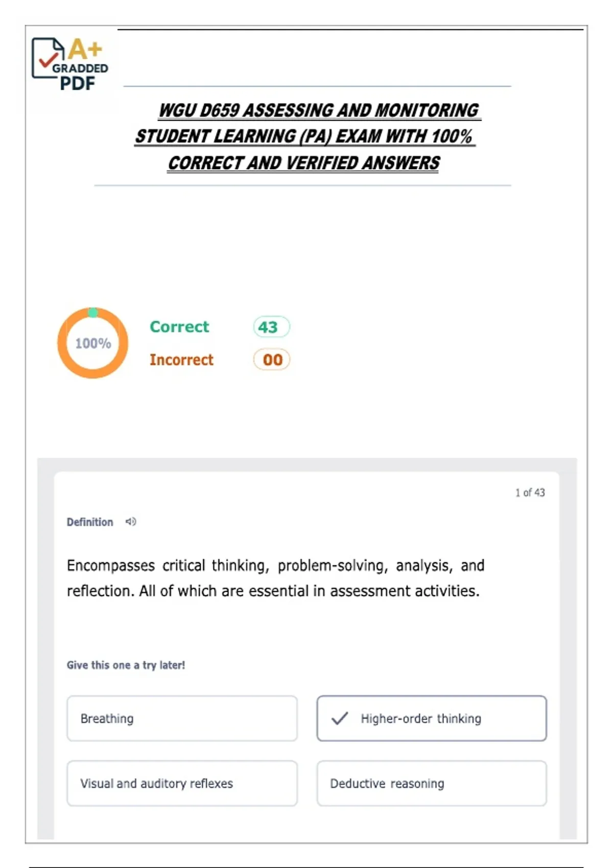613x868 pixels.
Task: Click the green marker dot on the score ring
Action: tap(93, 312)
